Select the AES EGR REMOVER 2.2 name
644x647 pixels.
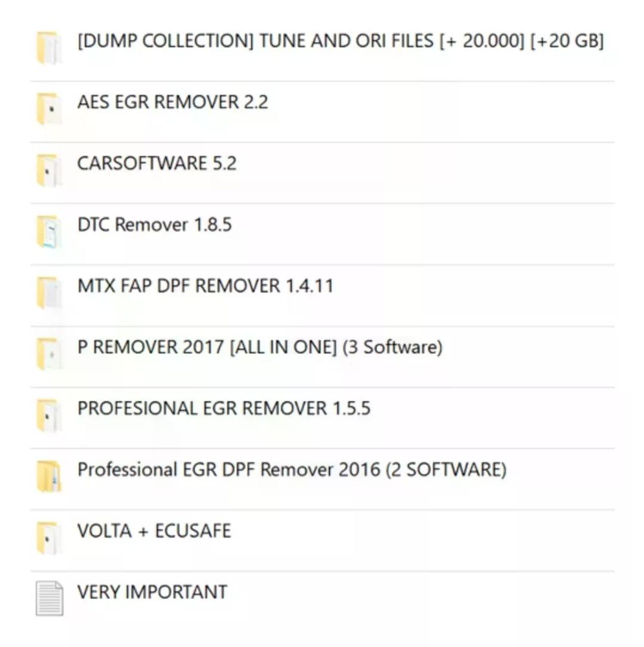coord(172,102)
